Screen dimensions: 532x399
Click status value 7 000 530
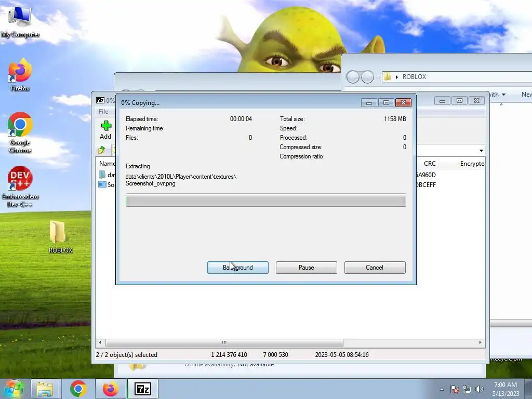(x=275, y=354)
